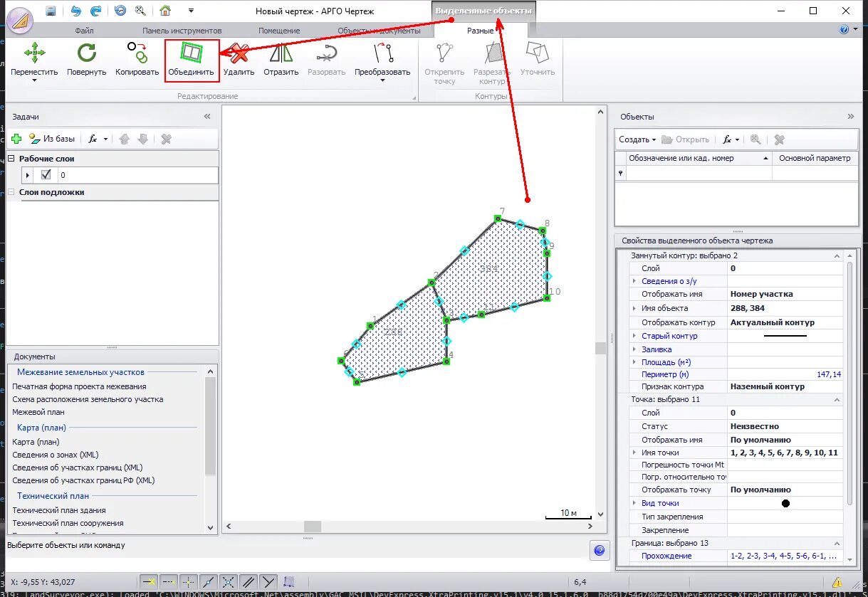Click the Разорвать tool
The image size is (868, 597).
click(x=326, y=60)
